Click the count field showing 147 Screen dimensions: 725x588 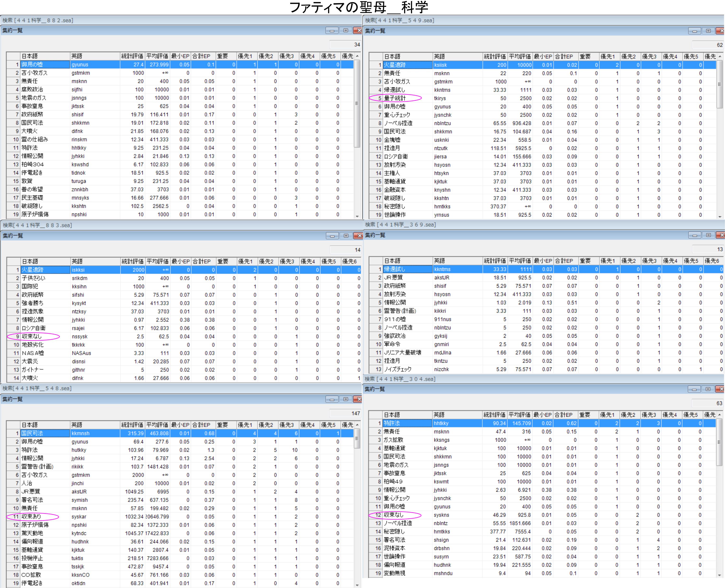tap(345, 414)
